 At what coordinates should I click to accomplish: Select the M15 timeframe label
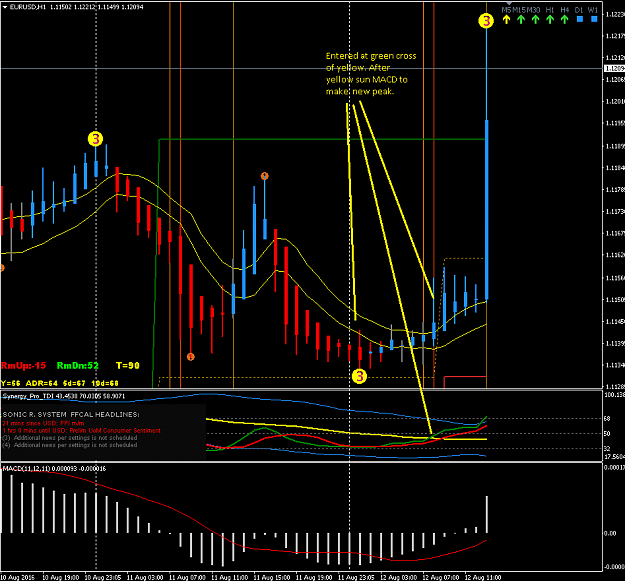520,10
